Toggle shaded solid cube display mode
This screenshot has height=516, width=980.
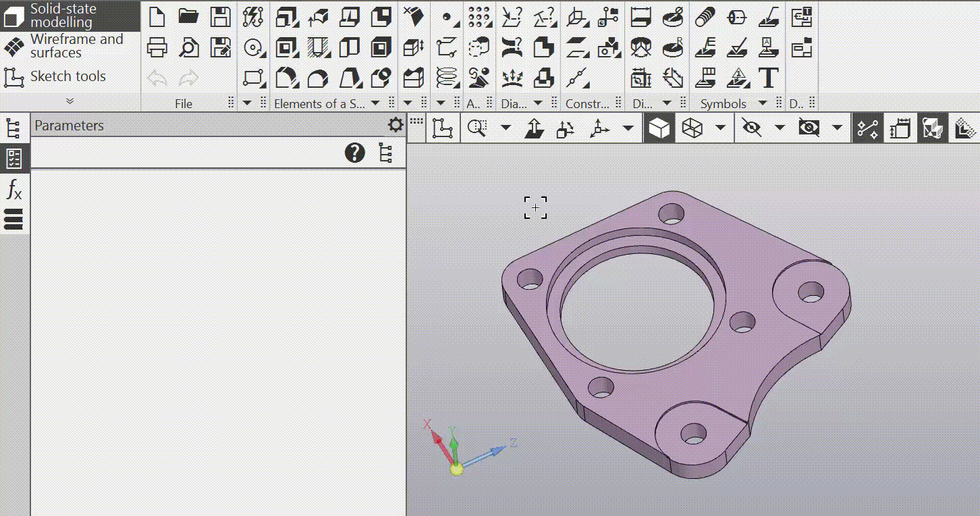[x=659, y=128]
